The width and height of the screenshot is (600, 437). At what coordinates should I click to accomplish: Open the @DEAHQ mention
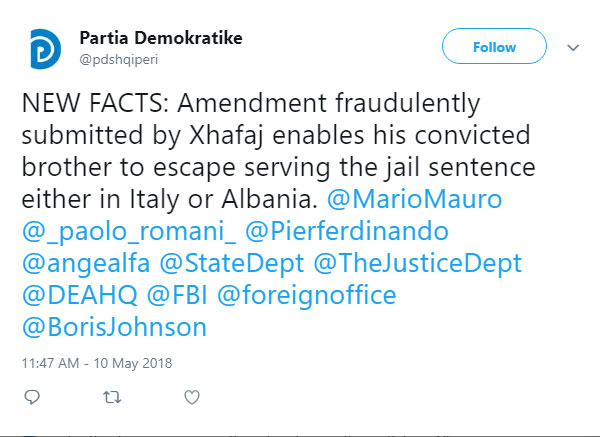click(x=71, y=296)
